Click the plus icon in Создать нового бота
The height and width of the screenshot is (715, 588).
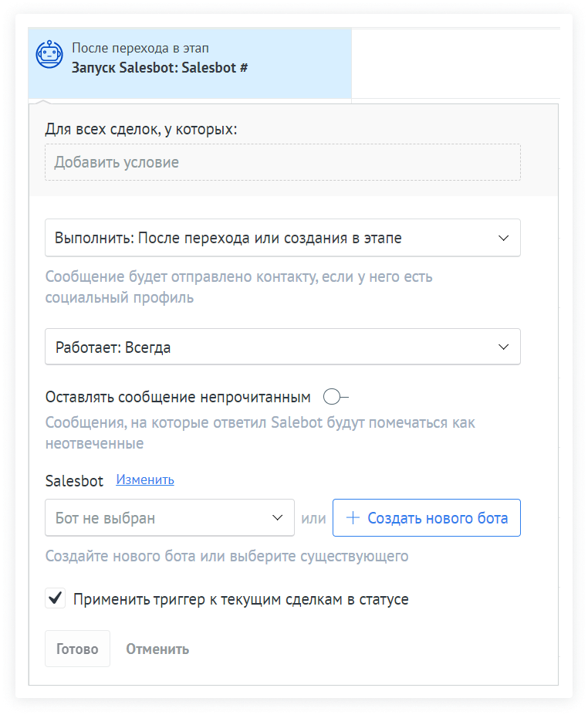pyautogui.click(x=353, y=518)
